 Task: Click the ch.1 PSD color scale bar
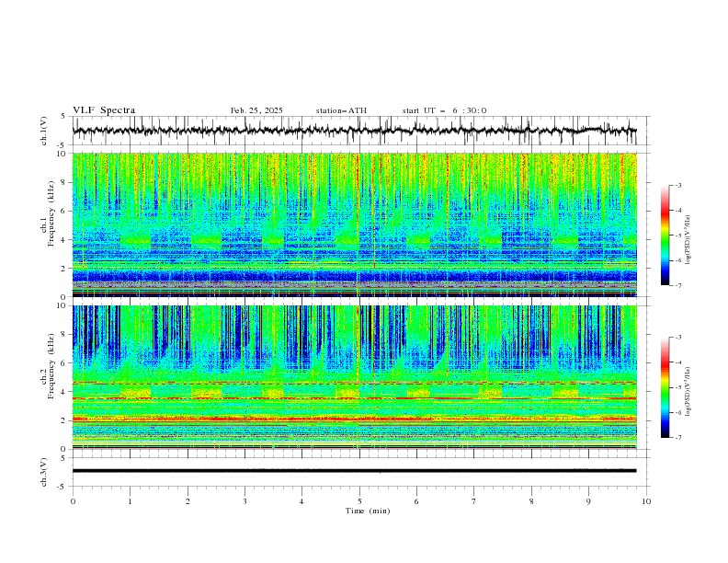pyautogui.click(x=665, y=236)
